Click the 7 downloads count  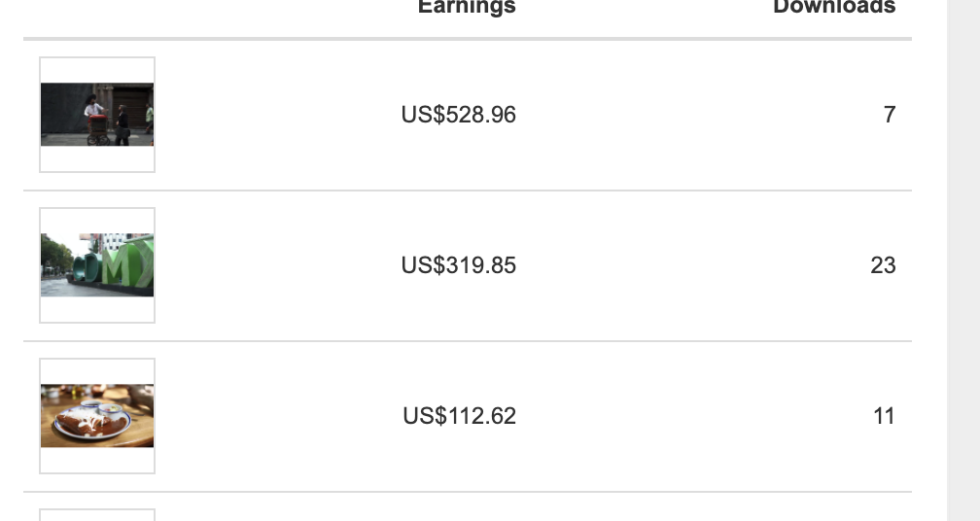[x=890, y=115]
